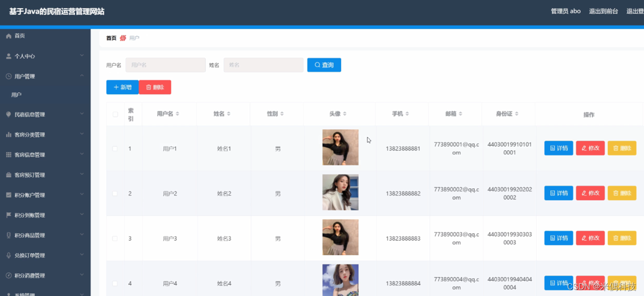
Task: Click the 姓名1 cell
Action: click(x=224, y=149)
